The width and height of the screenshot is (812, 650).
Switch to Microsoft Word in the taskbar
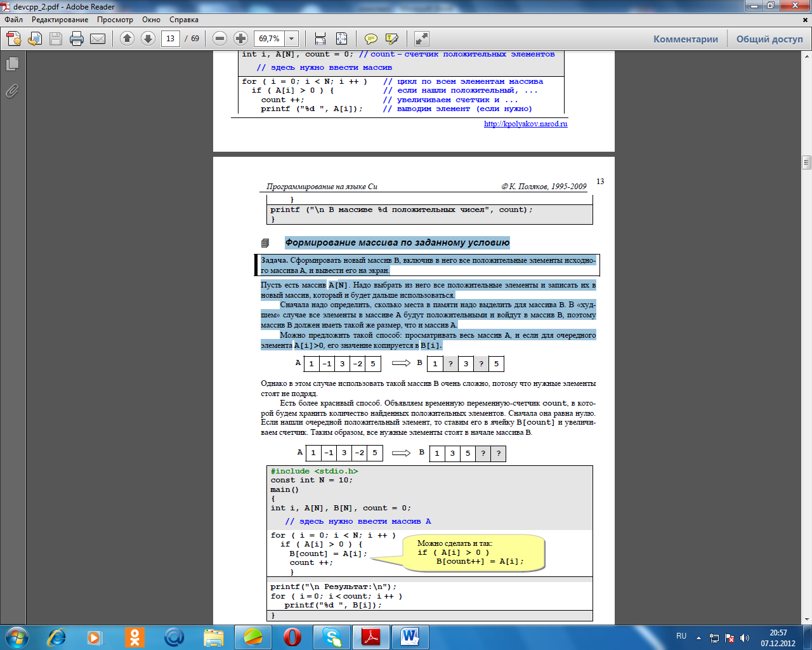[410, 637]
